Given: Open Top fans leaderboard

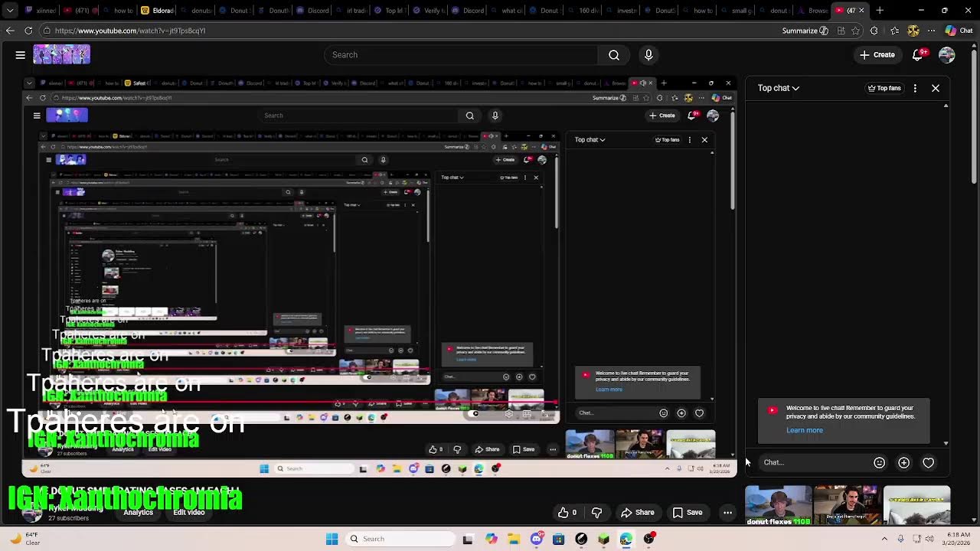Looking at the screenshot, I should click(884, 88).
